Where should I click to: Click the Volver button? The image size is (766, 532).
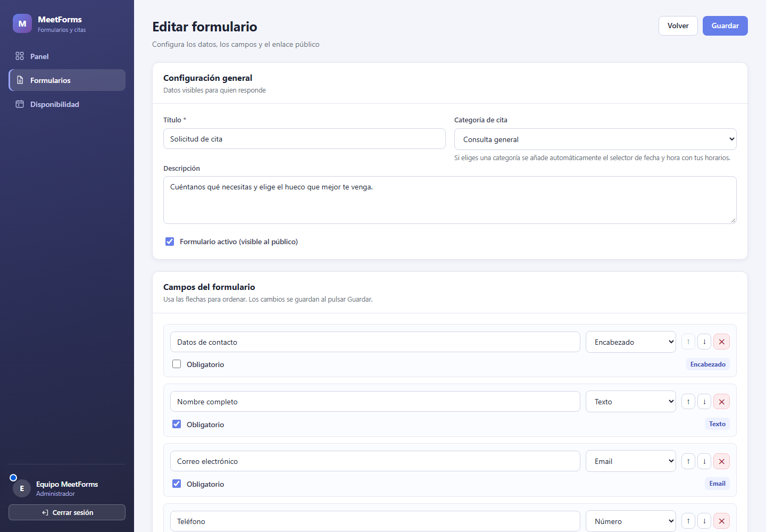(x=678, y=26)
